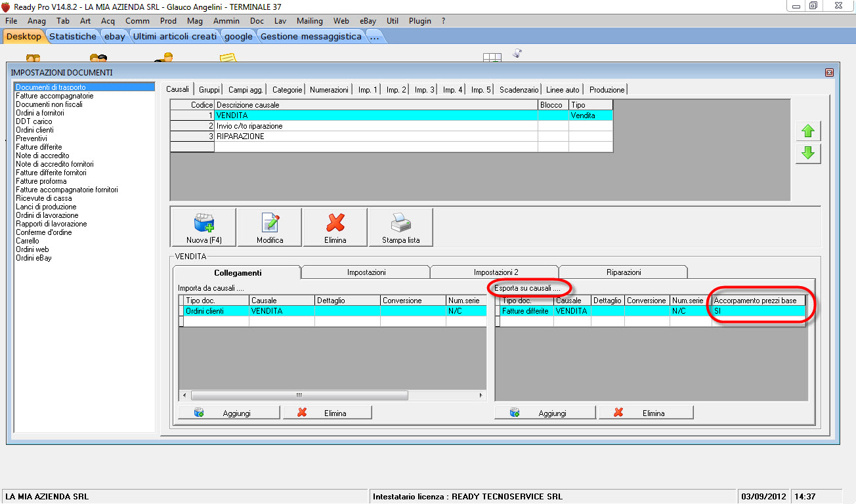The width and height of the screenshot is (856, 504).
Task: Open the Produzione tab
Action: tap(607, 89)
